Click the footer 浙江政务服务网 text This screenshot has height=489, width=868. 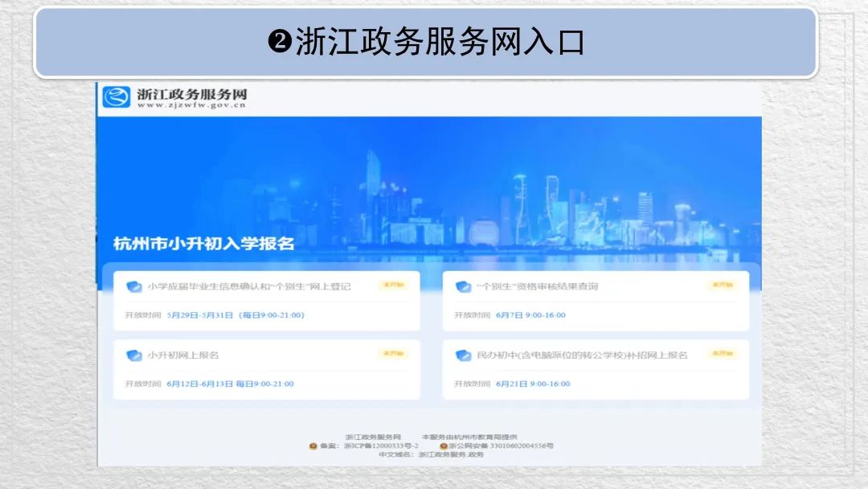373,437
